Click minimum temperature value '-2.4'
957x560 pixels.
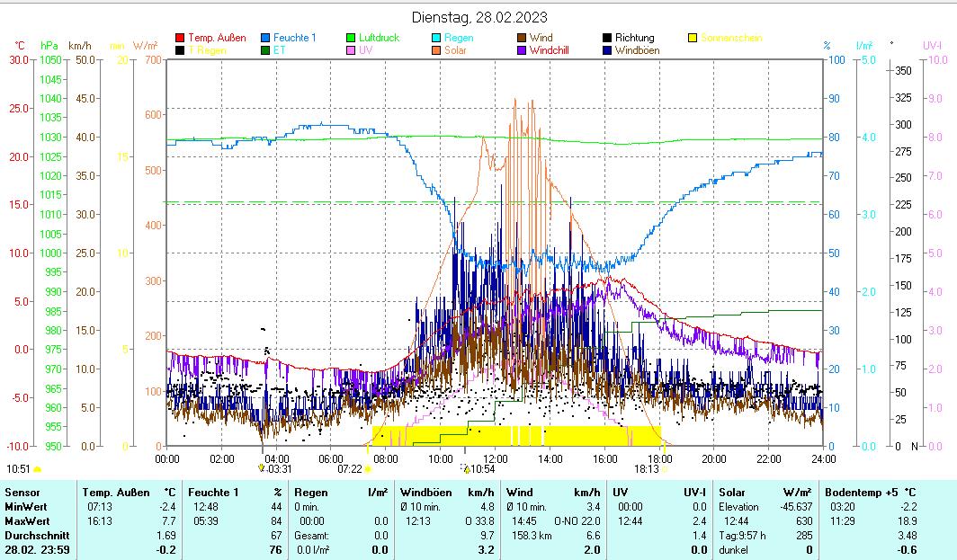[167, 506]
